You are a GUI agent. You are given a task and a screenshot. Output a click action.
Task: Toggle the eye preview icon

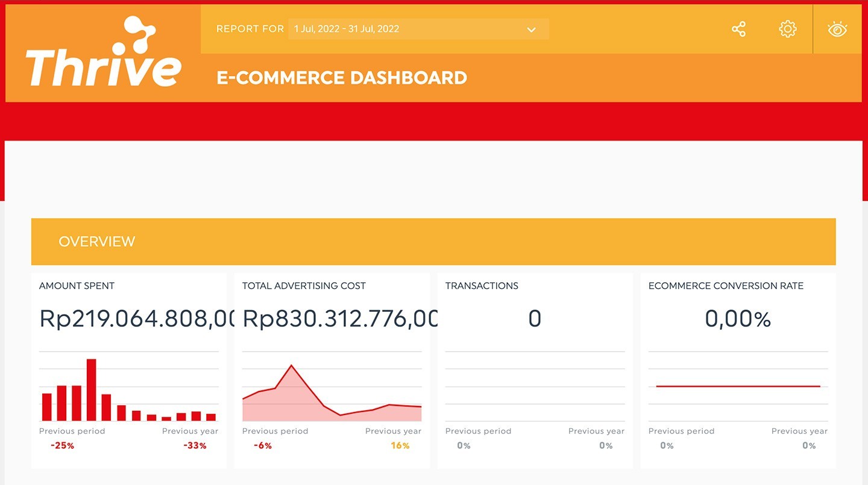pos(837,29)
